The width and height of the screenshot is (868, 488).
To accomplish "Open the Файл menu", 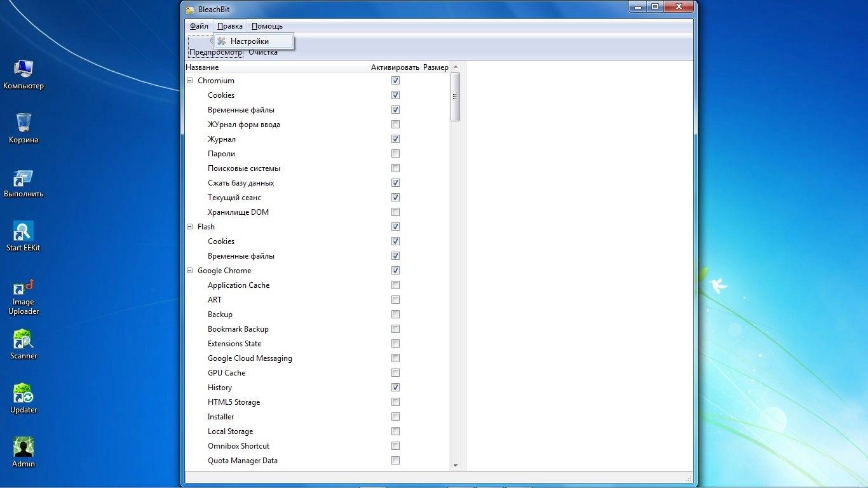I will click(x=199, y=26).
